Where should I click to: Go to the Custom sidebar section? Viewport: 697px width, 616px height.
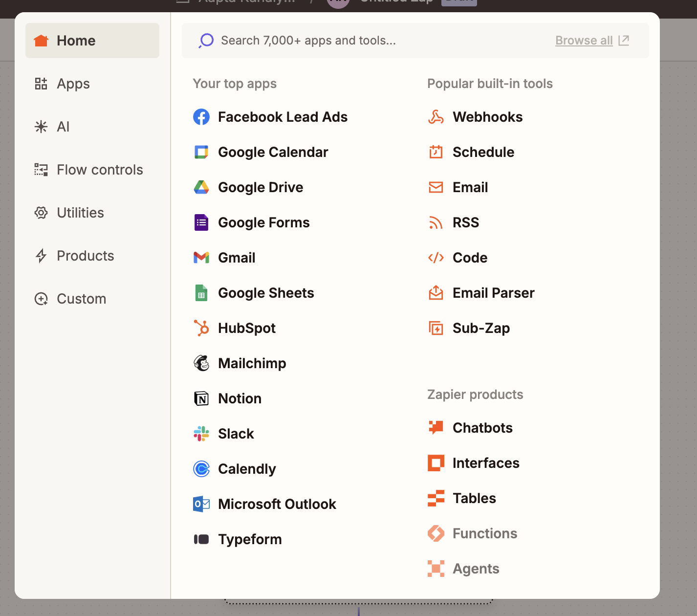click(x=81, y=299)
